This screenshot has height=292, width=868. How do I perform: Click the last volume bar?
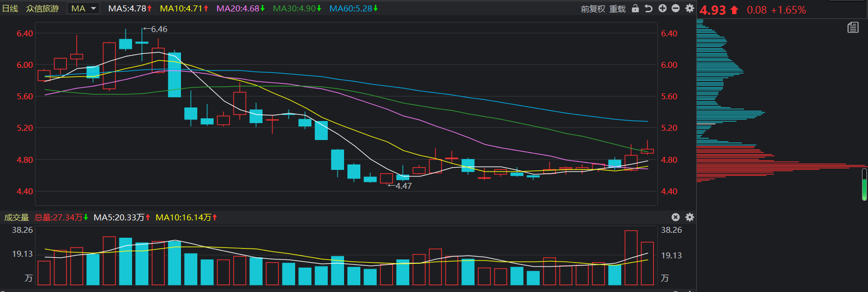[x=647, y=263]
